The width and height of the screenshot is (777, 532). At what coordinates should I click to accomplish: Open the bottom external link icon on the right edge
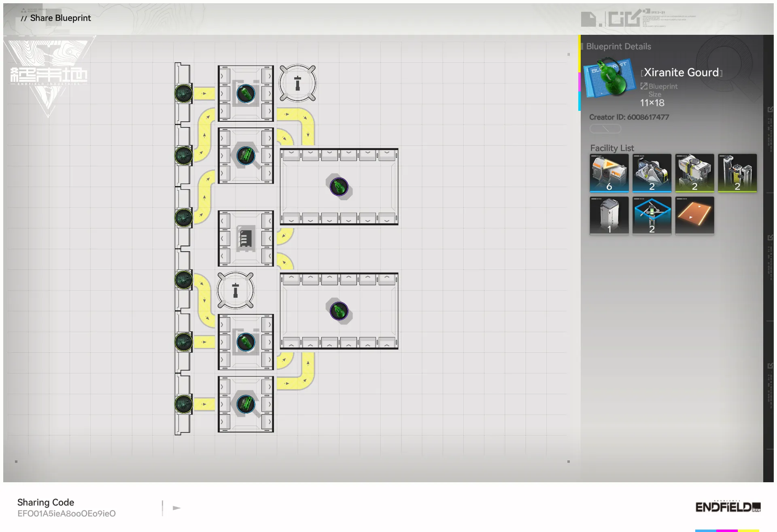(770, 366)
